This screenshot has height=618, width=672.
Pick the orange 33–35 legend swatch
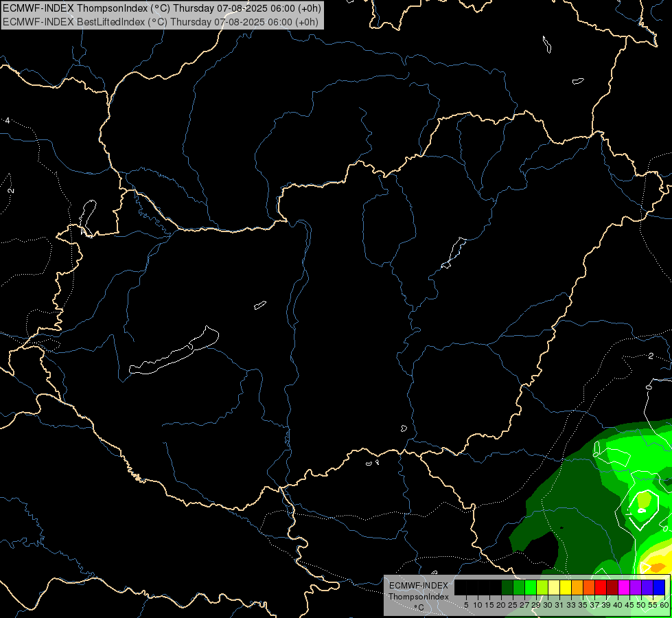(577, 587)
